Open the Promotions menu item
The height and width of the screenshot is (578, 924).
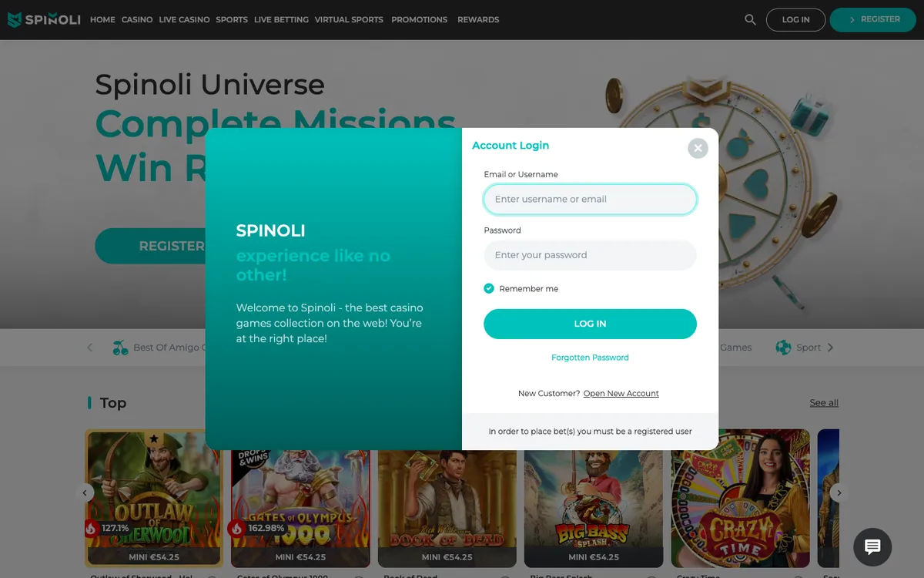[419, 20]
